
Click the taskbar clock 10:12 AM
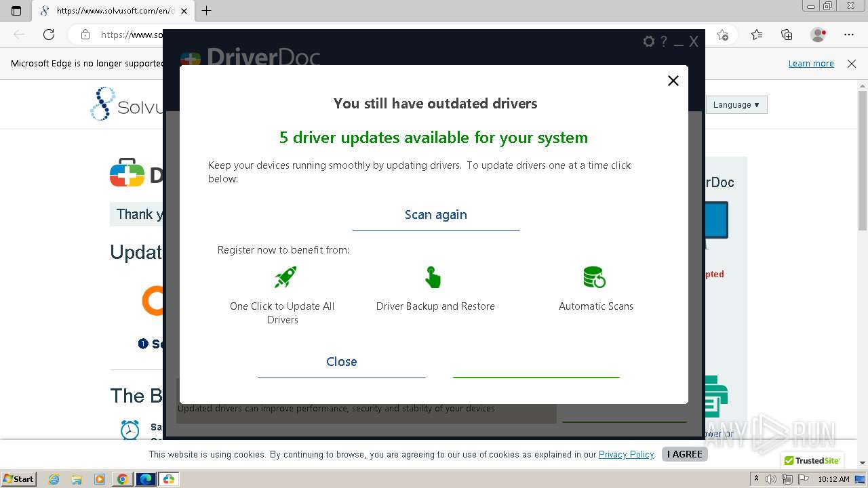[834, 479]
